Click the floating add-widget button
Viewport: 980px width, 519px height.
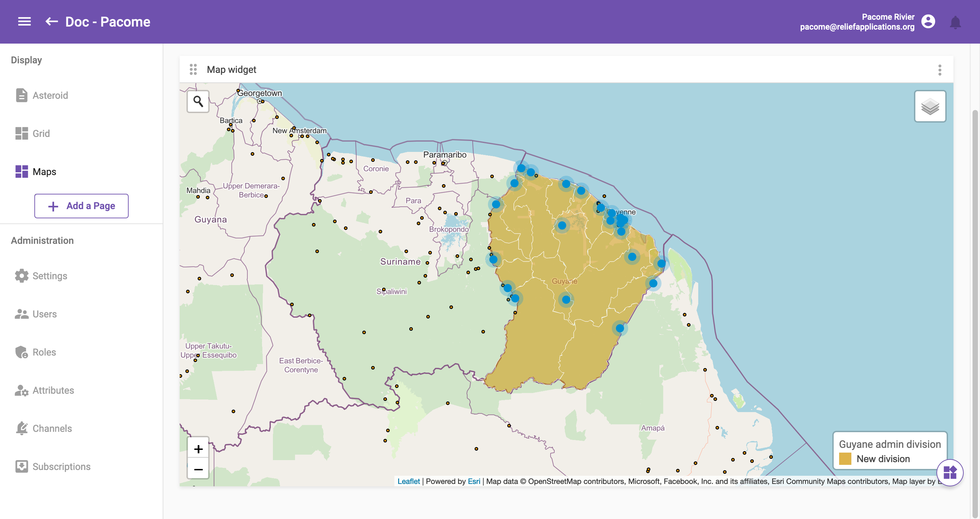tap(950, 473)
